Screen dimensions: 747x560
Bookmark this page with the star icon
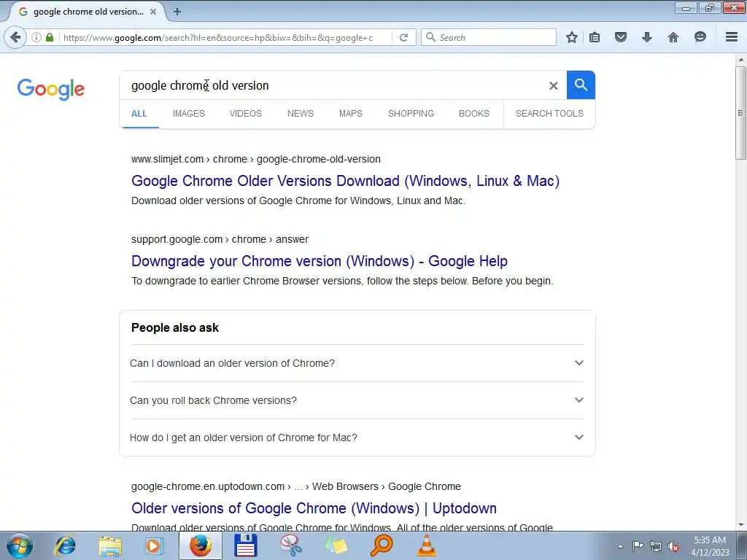[x=572, y=37]
